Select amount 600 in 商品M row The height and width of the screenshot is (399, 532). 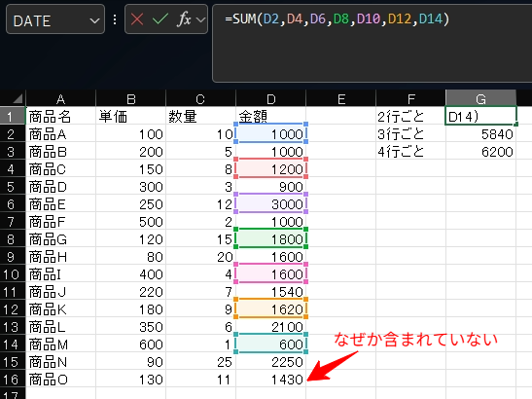pyautogui.click(x=270, y=345)
